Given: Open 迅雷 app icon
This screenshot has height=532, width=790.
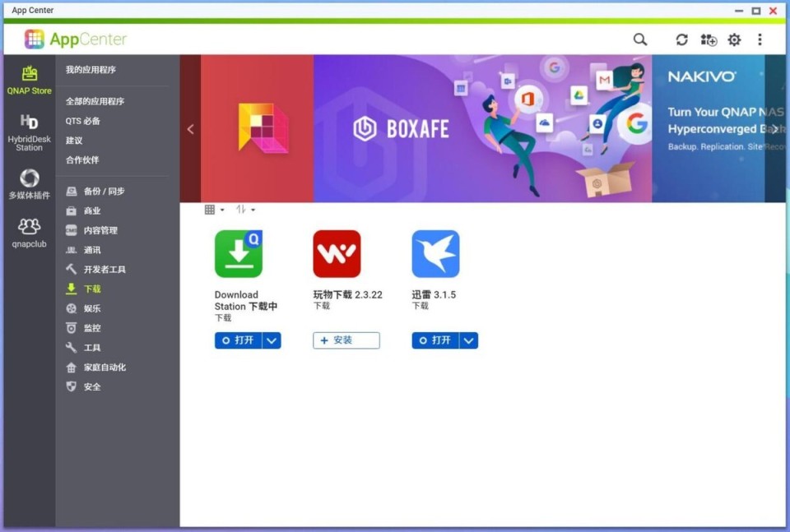Looking at the screenshot, I should pos(435,254).
